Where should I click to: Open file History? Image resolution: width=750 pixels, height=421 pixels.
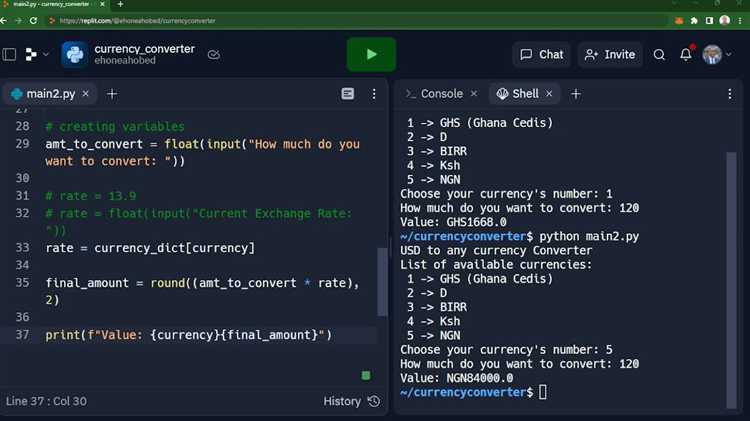point(350,401)
